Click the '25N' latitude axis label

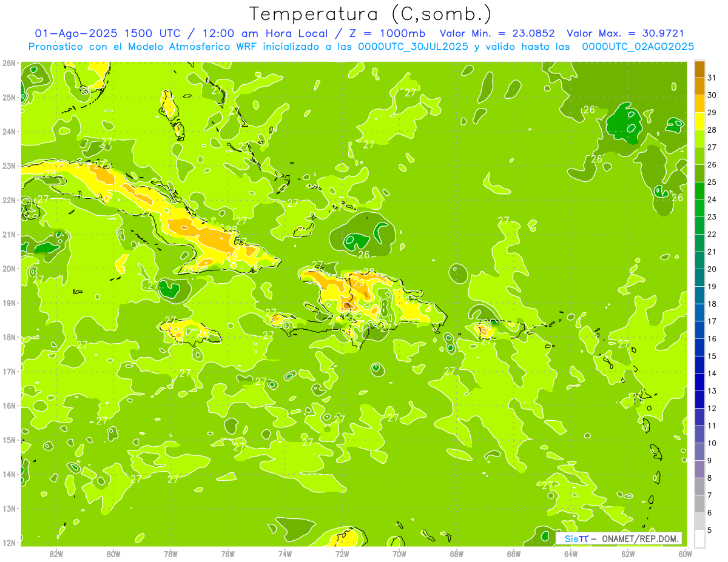coord(9,97)
